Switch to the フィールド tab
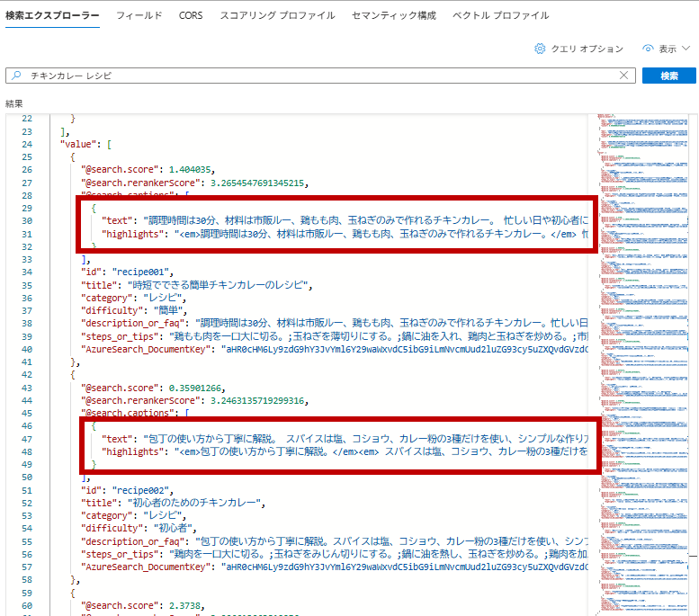The width and height of the screenshot is (699, 616). point(139,15)
